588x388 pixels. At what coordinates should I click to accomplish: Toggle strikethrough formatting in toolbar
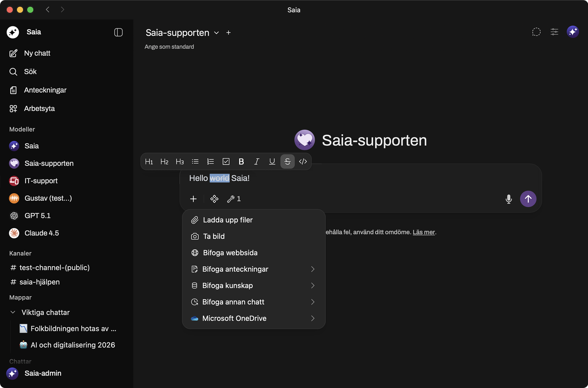pos(287,162)
